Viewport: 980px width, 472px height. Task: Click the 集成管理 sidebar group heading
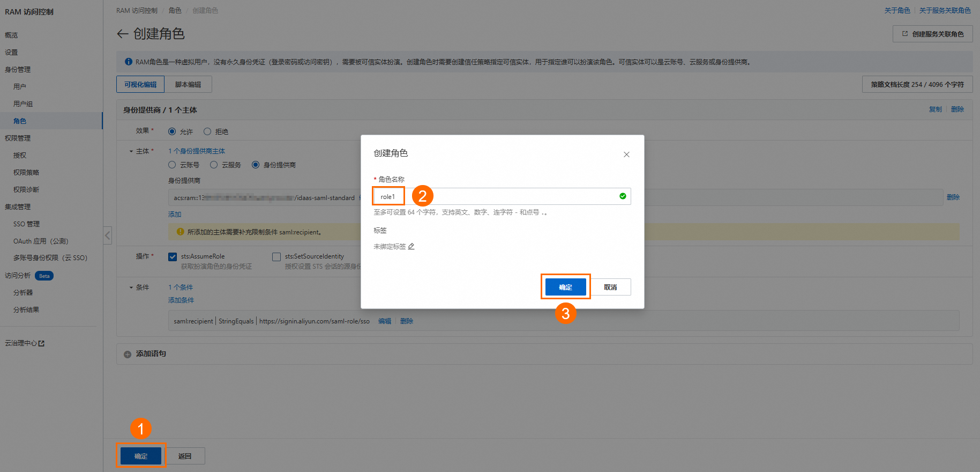coord(18,206)
